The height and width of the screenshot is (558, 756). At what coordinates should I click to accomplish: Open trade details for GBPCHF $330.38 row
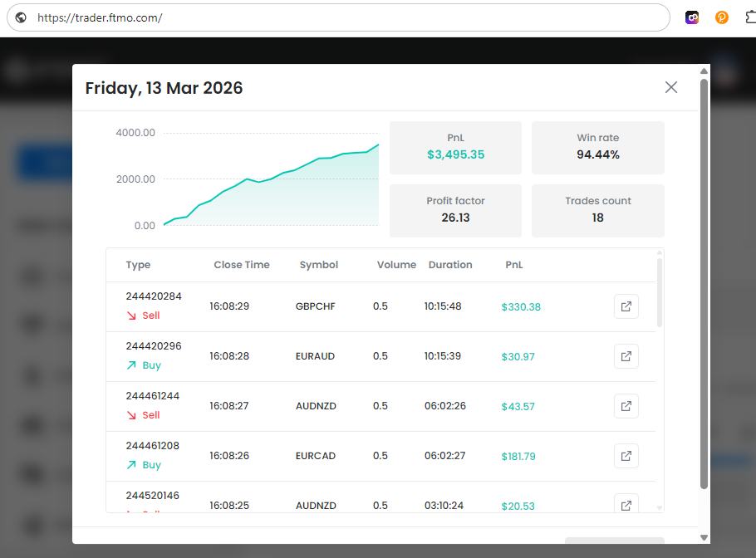pos(626,306)
